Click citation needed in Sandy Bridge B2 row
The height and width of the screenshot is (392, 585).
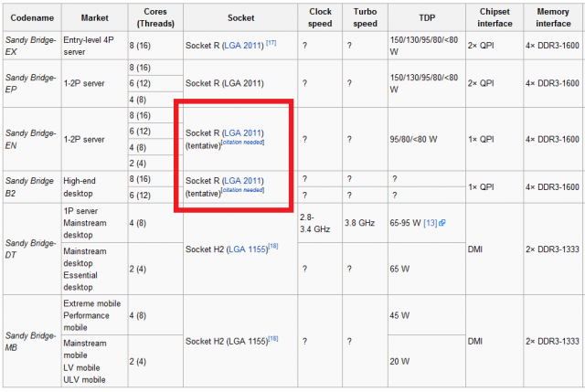[x=243, y=190]
